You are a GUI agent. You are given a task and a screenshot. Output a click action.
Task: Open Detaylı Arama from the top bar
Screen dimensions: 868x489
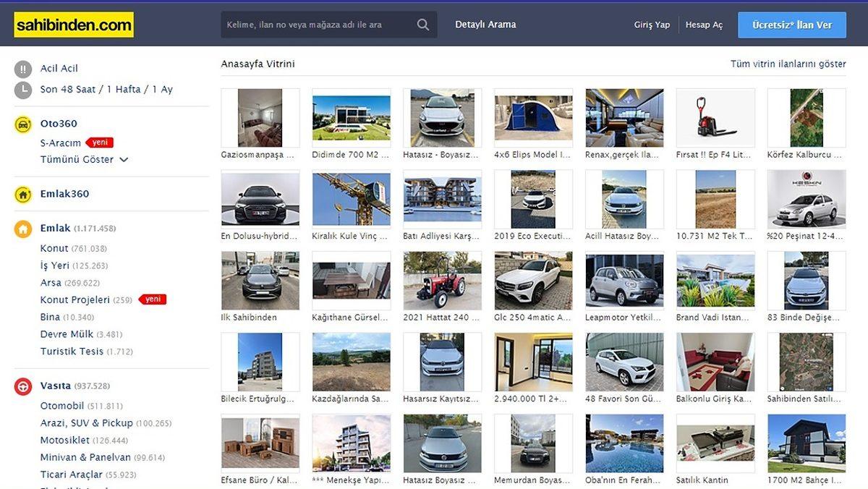tap(485, 24)
